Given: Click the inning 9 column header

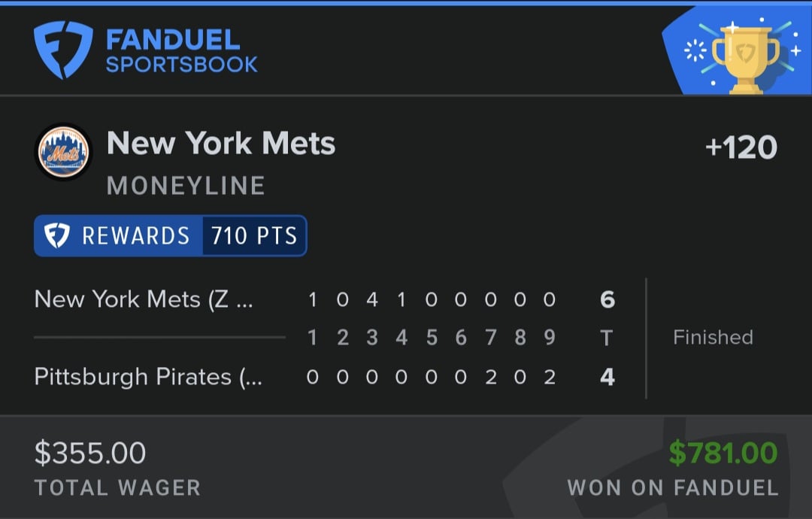Looking at the screenshot, I should (550, 337).
